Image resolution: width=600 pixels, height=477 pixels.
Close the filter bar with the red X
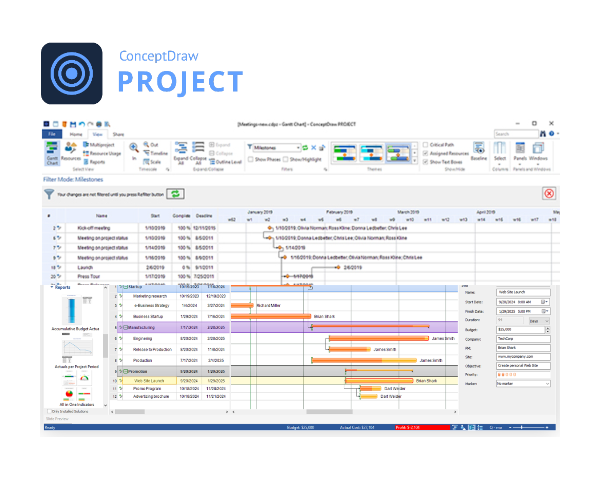(549, 194)
